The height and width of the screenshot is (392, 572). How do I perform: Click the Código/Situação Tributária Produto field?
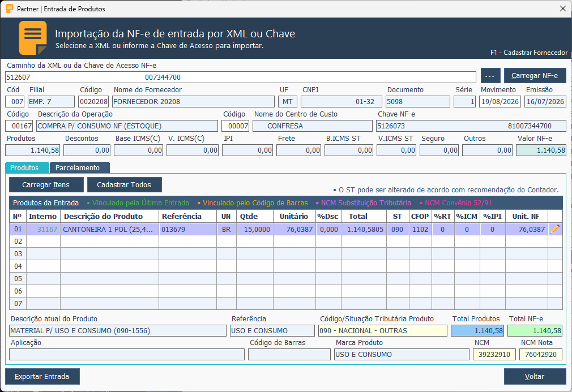coord(383,331)
